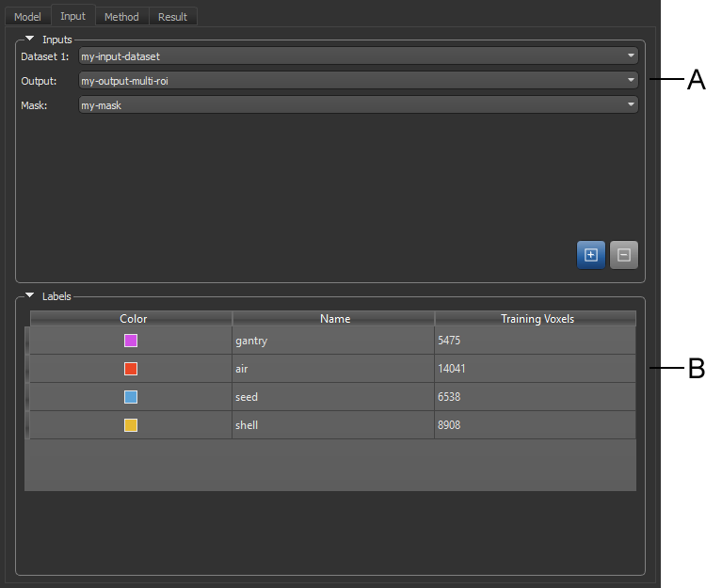Click the gray remove input minus icon
This screenshot has height=588, width=706.
coord(624,255)
